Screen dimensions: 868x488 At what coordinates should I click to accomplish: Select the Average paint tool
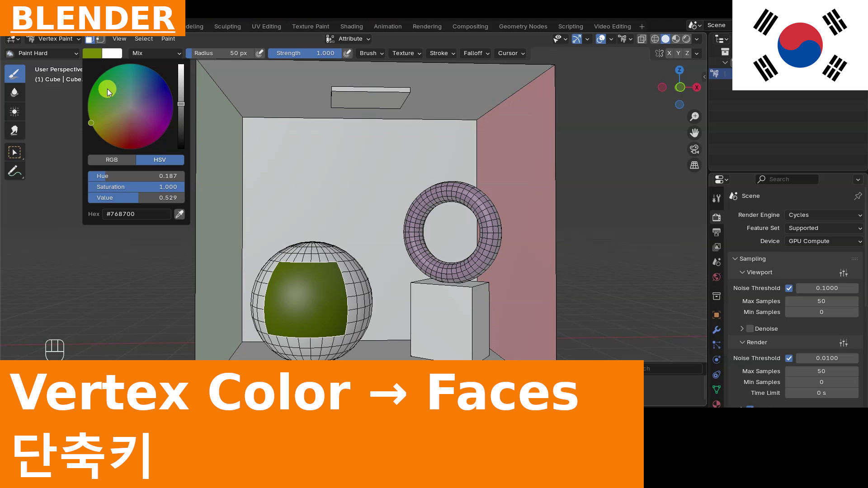[14, 112]
